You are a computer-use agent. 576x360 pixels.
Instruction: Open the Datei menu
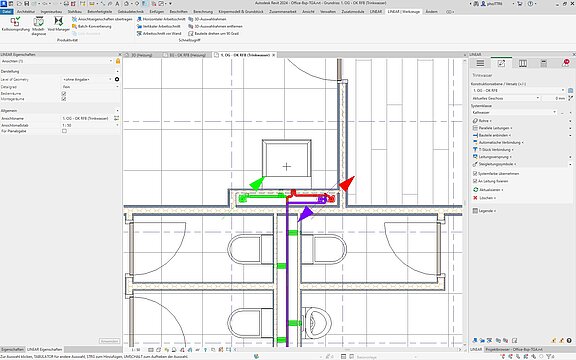coord(6,12)
